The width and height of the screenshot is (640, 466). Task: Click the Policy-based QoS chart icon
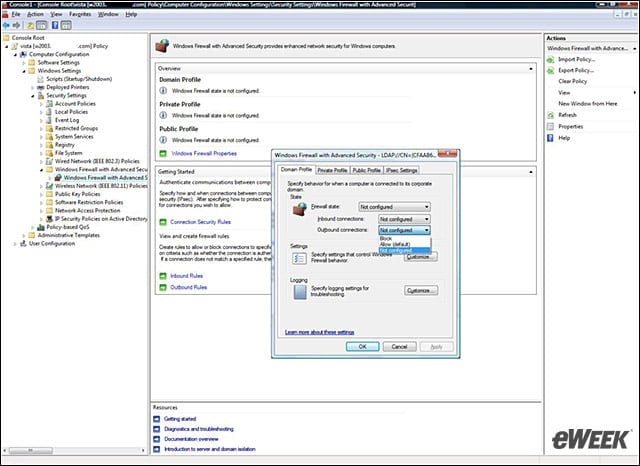point(41,227)
